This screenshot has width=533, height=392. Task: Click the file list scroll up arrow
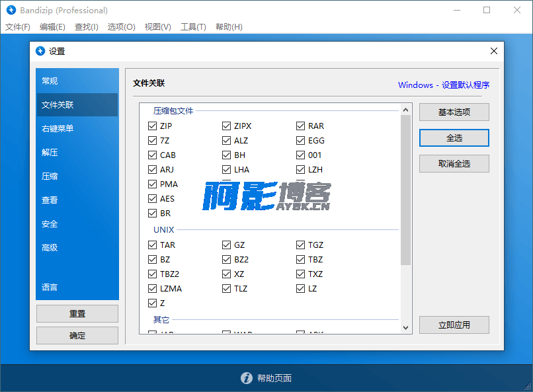tap(405, 110)
